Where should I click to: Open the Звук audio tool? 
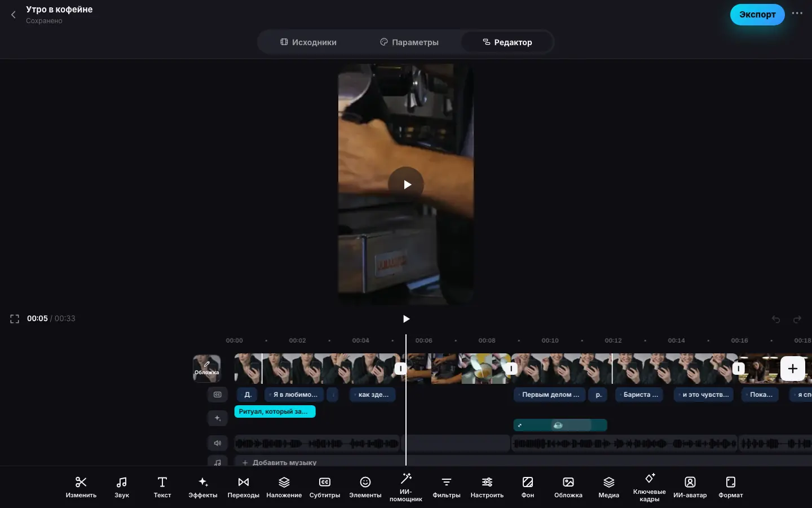[122, 487]
